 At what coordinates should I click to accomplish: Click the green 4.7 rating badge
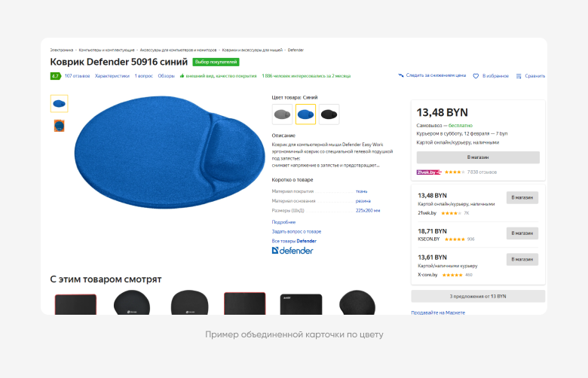click(55, 76)
